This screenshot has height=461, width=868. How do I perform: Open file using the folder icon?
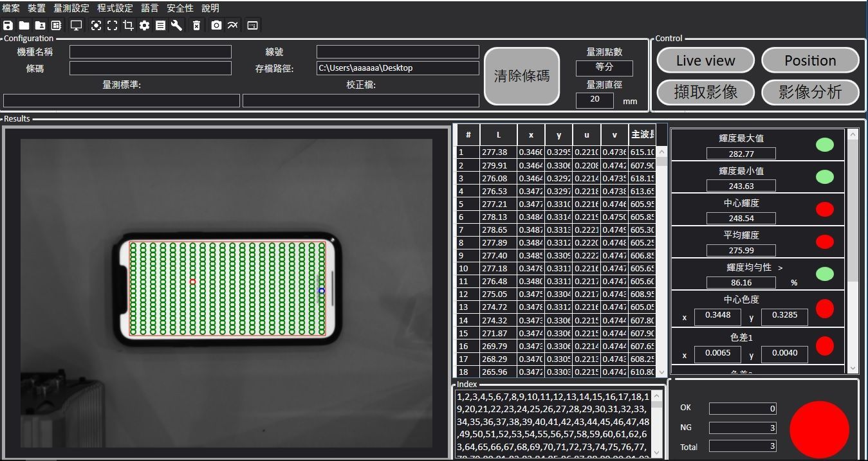pyautogui.click(x=24, y=25)
